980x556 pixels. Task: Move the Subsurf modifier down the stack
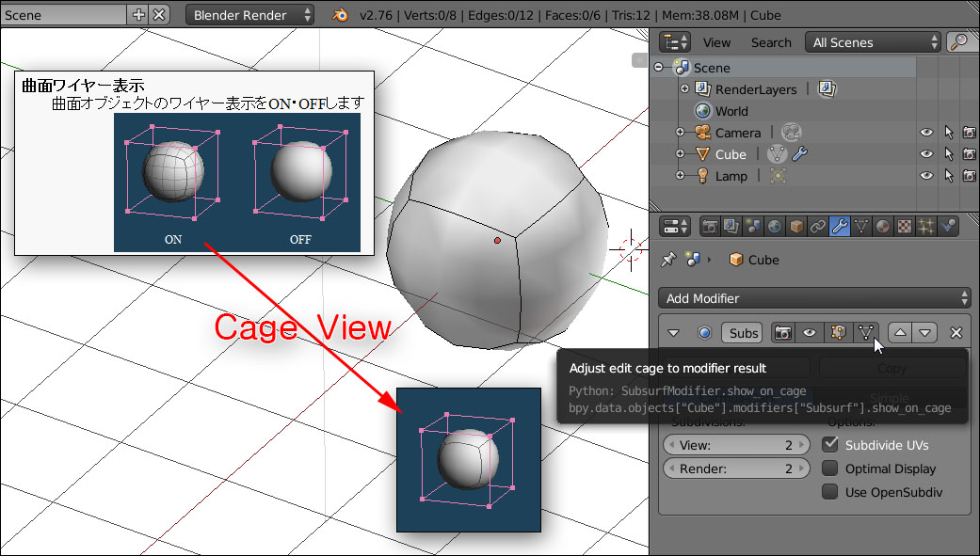point(925,333)
